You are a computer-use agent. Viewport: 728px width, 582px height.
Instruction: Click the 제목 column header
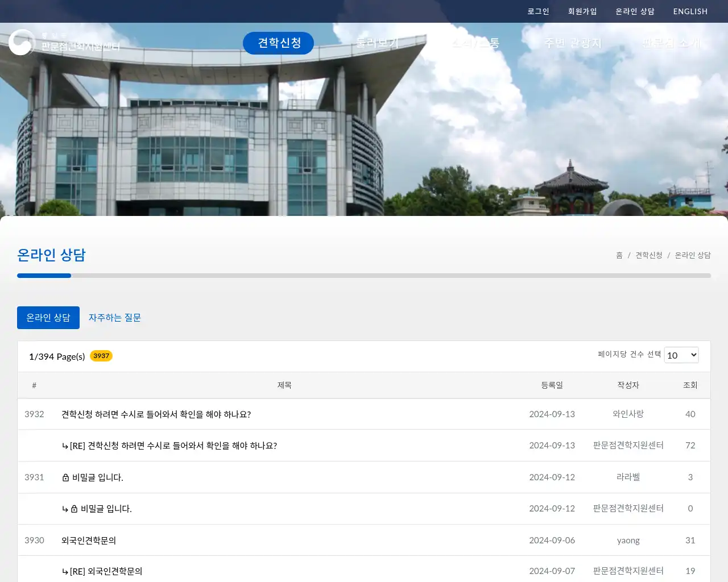click(284, 385)
